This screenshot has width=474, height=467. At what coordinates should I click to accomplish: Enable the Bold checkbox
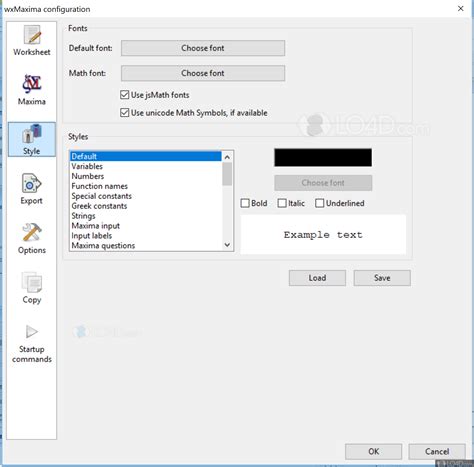(245, 203)
